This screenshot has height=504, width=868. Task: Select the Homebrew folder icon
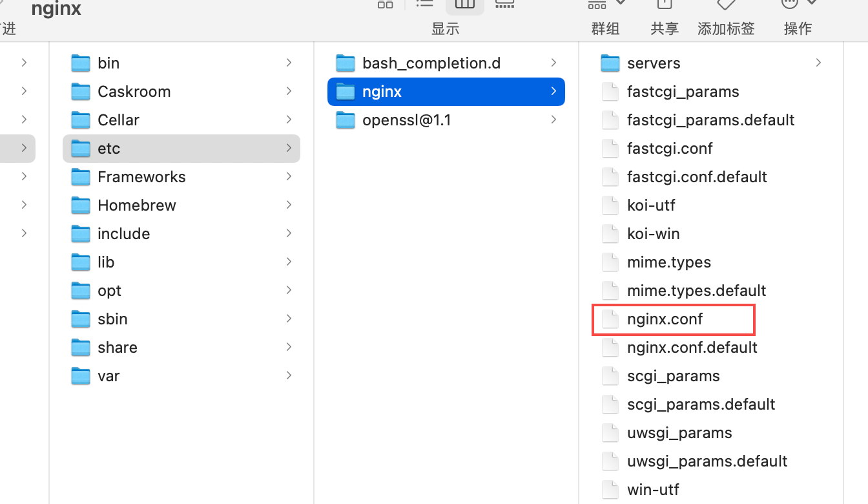pyautogui.click(x=81, y=205)
